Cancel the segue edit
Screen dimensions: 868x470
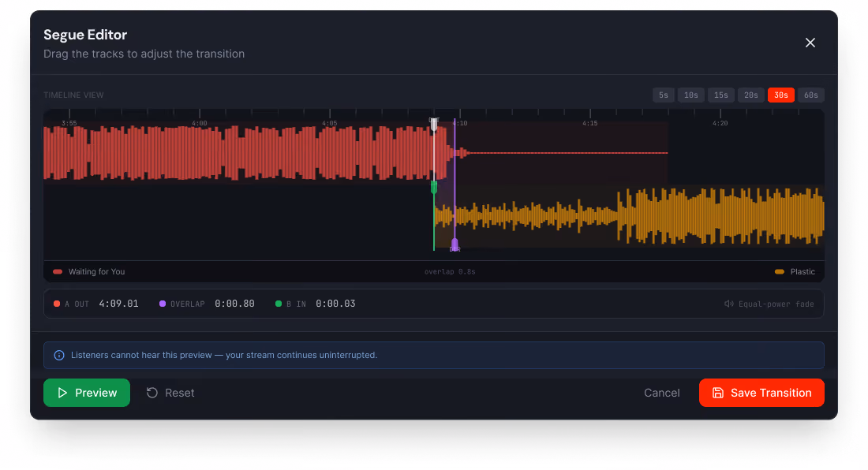[x=661, y=393]
